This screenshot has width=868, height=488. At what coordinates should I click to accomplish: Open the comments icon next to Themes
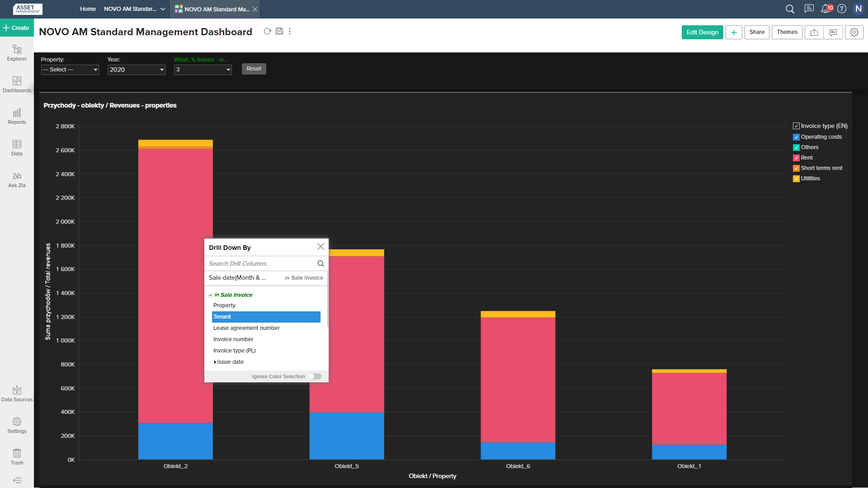pyautogui.click(x=833, y=32)
